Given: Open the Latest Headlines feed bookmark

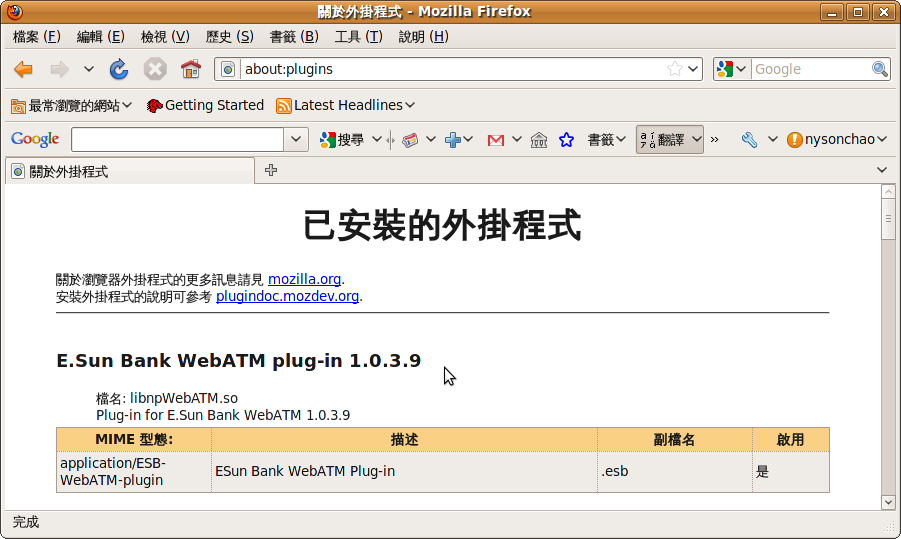Looking at the screenshot, I should [x=345, y=106].
